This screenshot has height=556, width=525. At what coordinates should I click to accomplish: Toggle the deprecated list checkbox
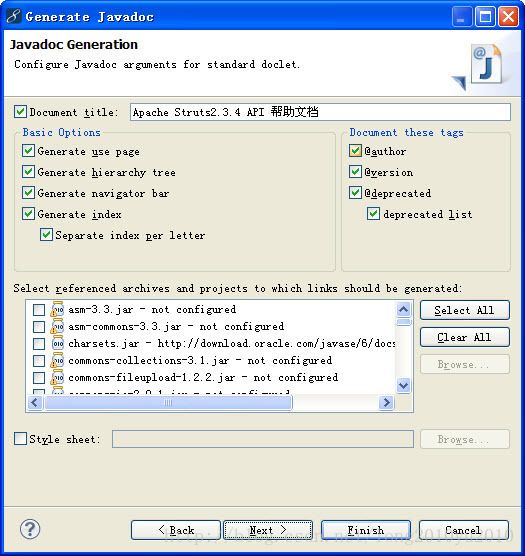pyautogui.click(x=373, y=214)
